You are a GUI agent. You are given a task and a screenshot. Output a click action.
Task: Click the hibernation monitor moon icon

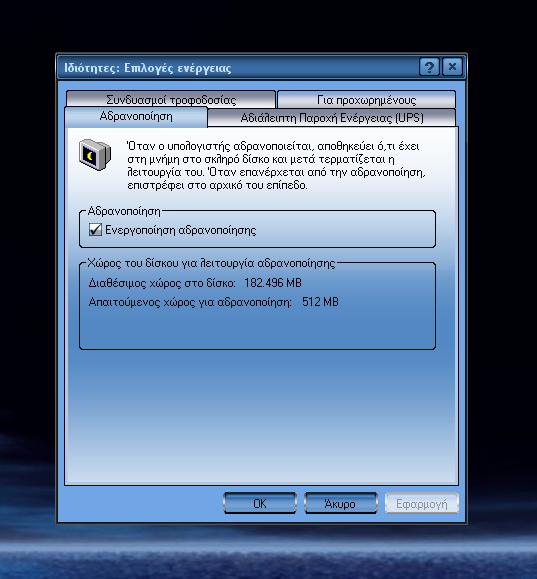point(95,154)
